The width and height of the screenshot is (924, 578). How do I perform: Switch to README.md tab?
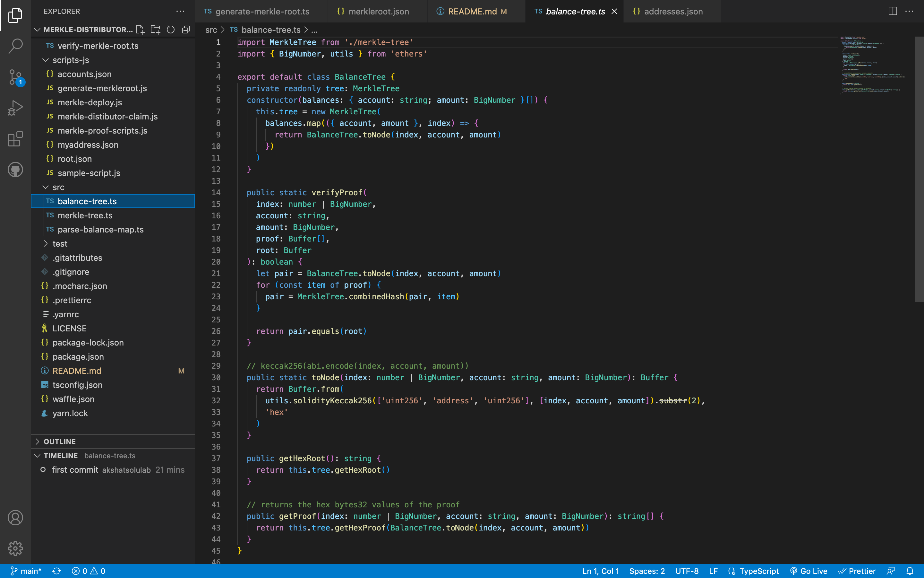pos(476,12)
